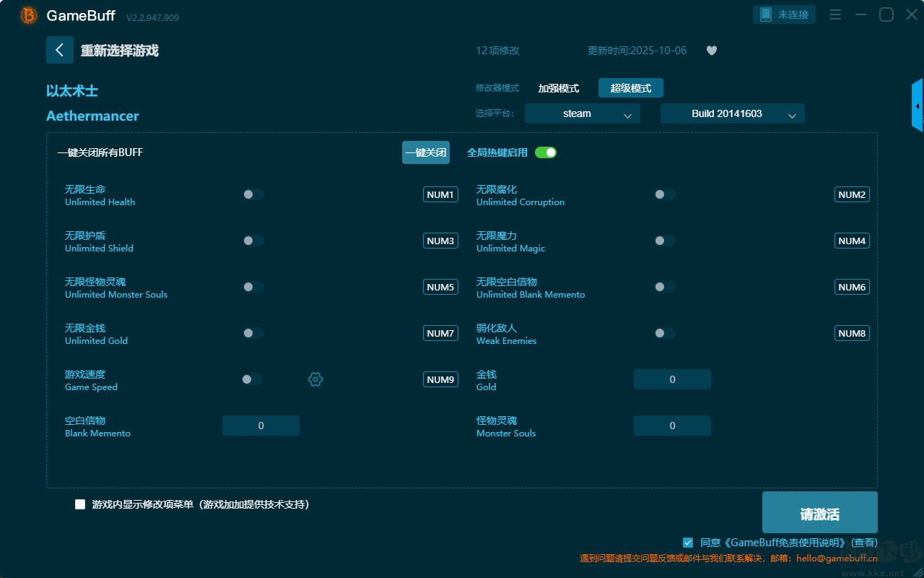Toggle the Game Speed switch
This screenshot has width=924, height=578.
point(252,379)
